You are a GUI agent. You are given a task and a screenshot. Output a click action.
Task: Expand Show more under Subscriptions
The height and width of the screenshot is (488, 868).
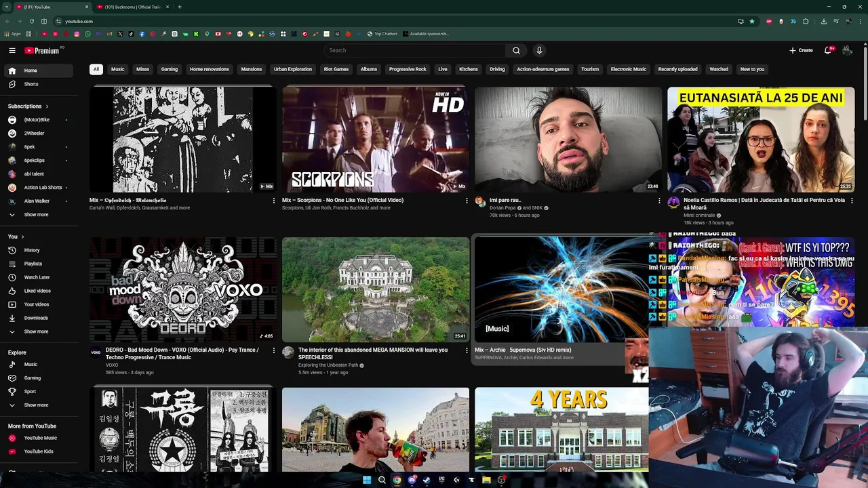tap(39, 215)
